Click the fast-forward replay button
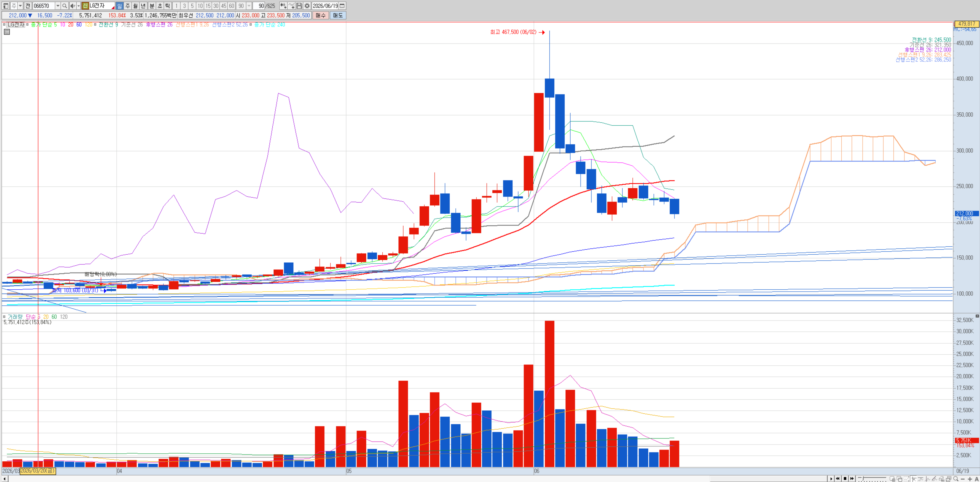This screenshot has width=980, height=482. [852, 479]
